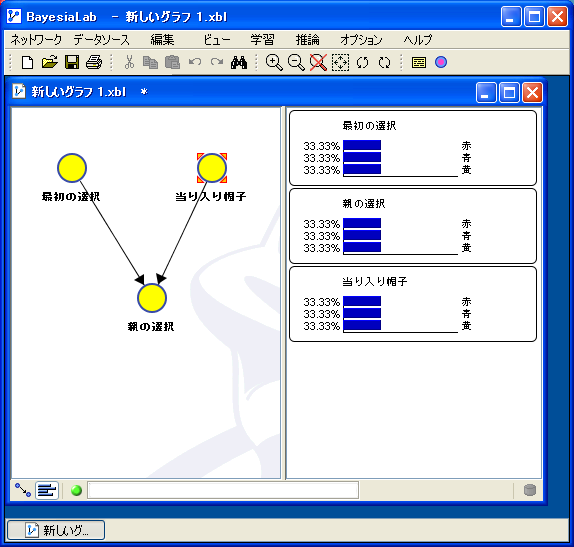Click the 新しいグ... taskbar button at bottom
The image size is (574, 547).
56,530
